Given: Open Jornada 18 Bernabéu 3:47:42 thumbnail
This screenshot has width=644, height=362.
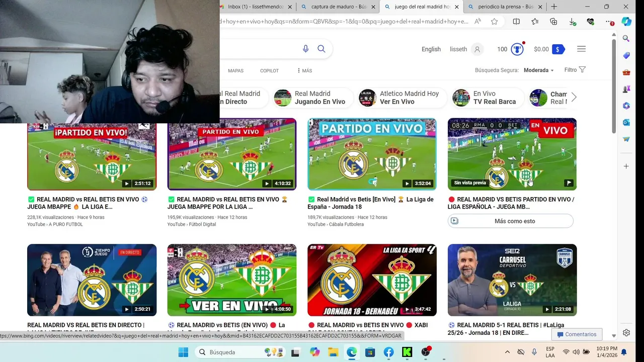Looking at the screenshot, I should (372, 280).
